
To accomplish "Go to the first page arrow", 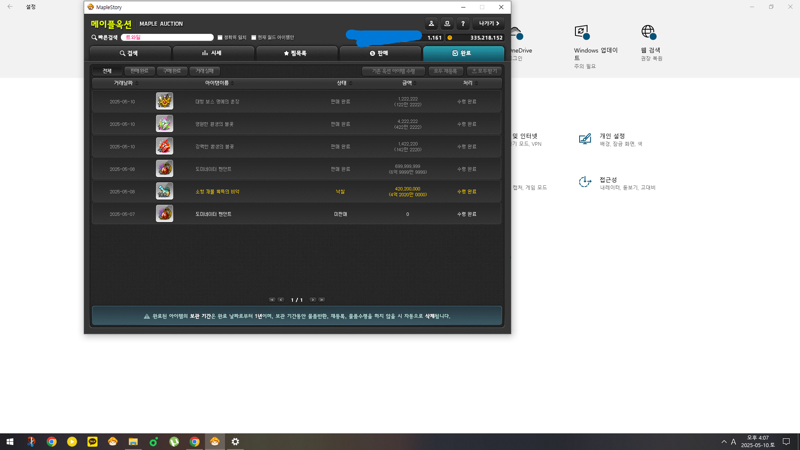I will tap(272, 300).
